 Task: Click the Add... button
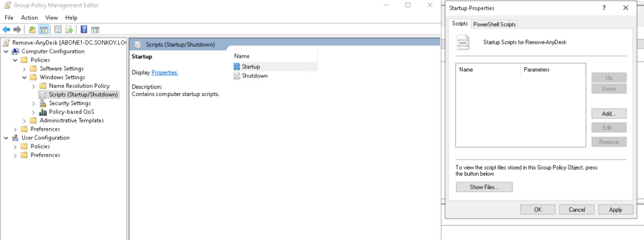click(x=609, y=113)
